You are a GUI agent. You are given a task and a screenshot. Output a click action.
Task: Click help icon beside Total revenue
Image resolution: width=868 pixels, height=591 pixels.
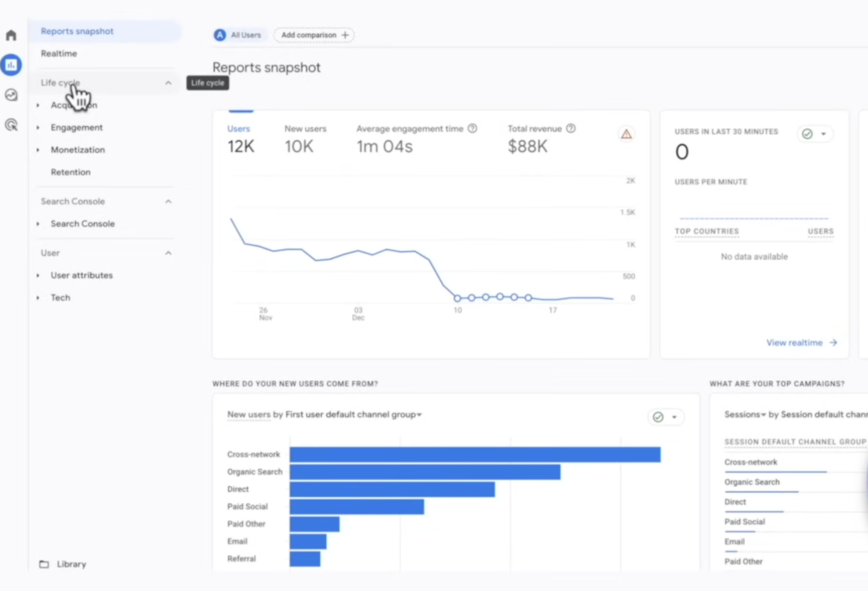[x=571, y=129]
